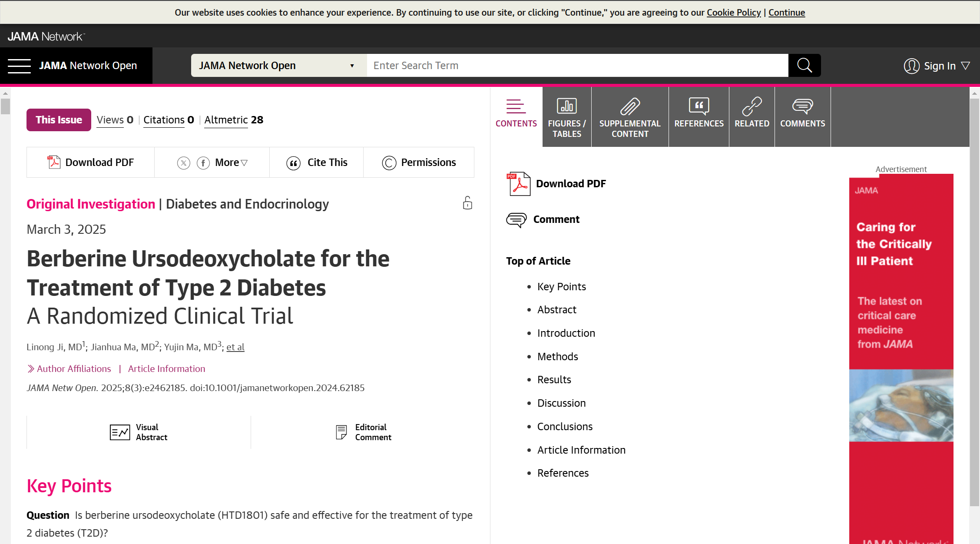The width and height of the screenshot is (980, 544).
Task: Click the right pane scrollbar thumb
Action: (974, 302)
